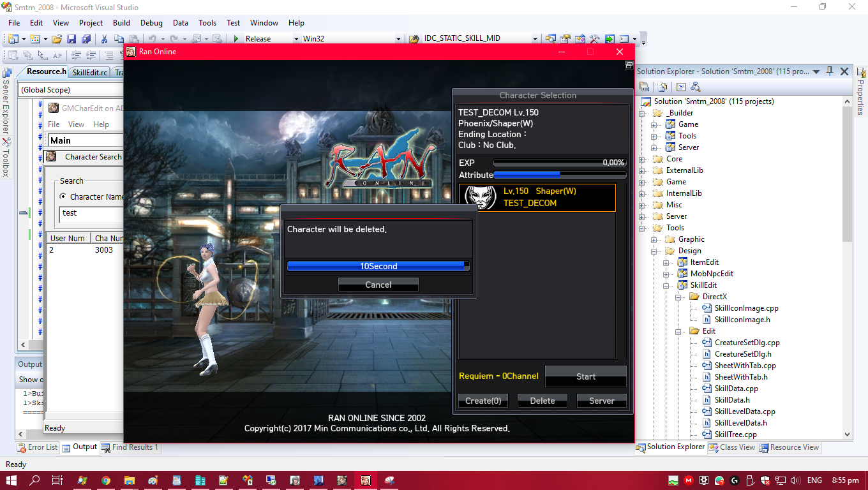Image resolution: width=868 pixels, height=490 pixels.
Task: Click the Copy toolbar icon
Action: click(119, 39)
